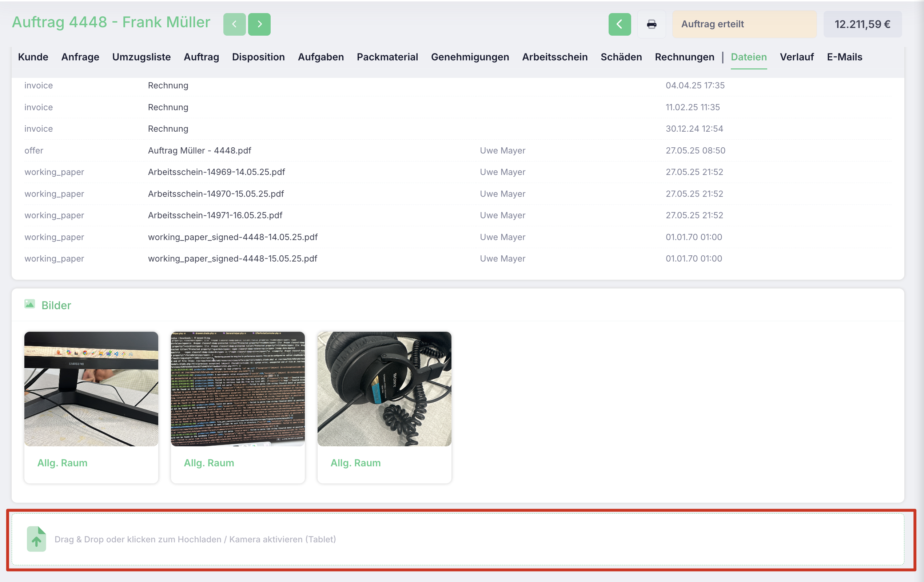Click Allg. Raum under the log screenshot
This screenshot has height=582, width=924.
click(x=209, y=463)
